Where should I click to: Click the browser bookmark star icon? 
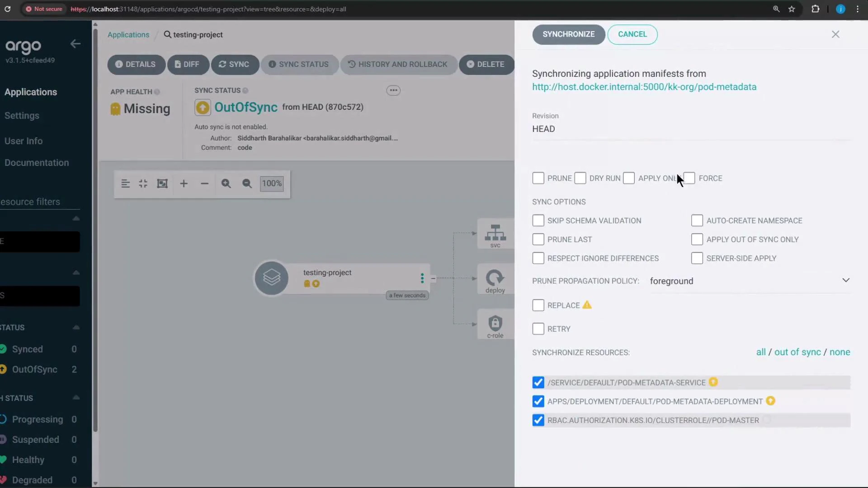point(793,9)
